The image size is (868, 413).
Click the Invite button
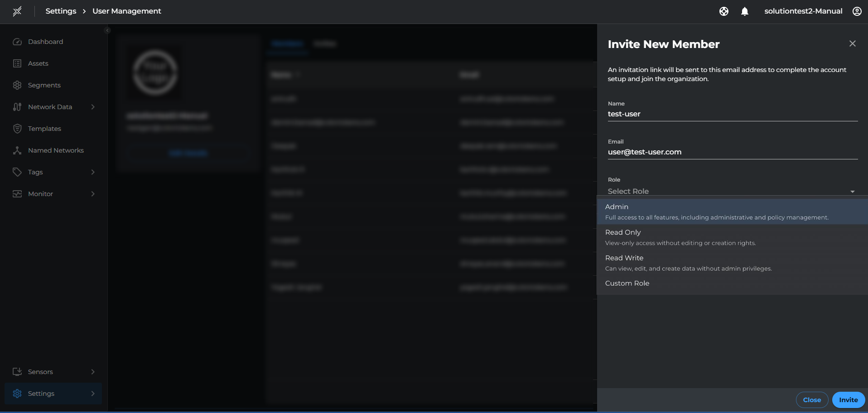point(848,399)
